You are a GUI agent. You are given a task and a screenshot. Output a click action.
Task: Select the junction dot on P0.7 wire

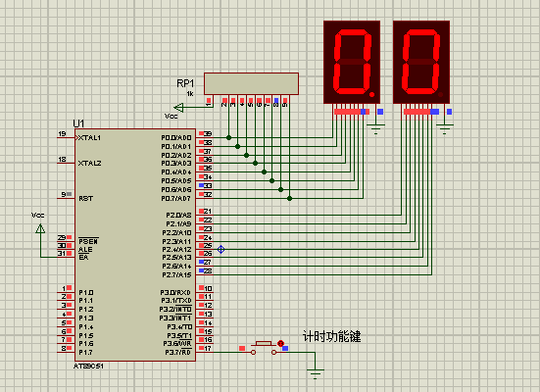click(x=290, y=198)
